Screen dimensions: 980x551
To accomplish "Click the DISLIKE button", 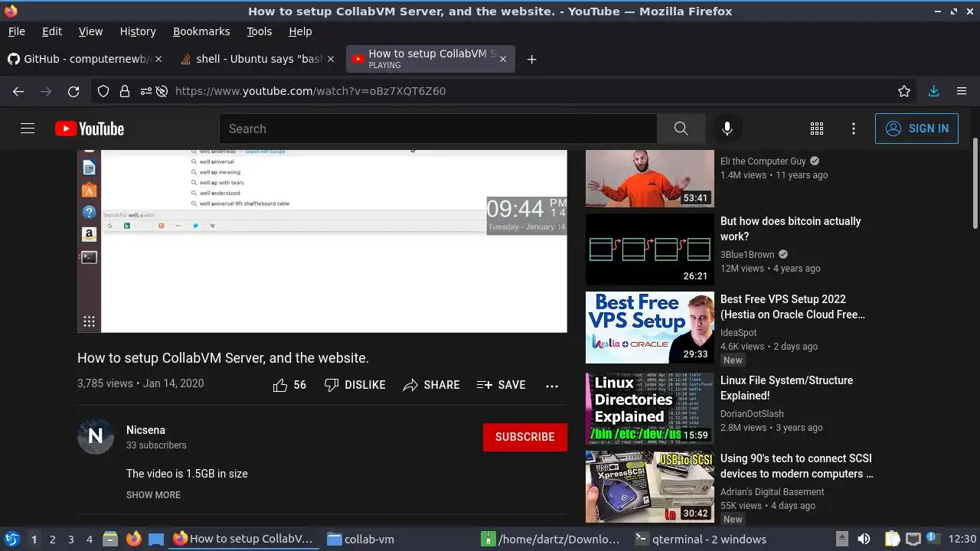I will (x=354, y=385).
